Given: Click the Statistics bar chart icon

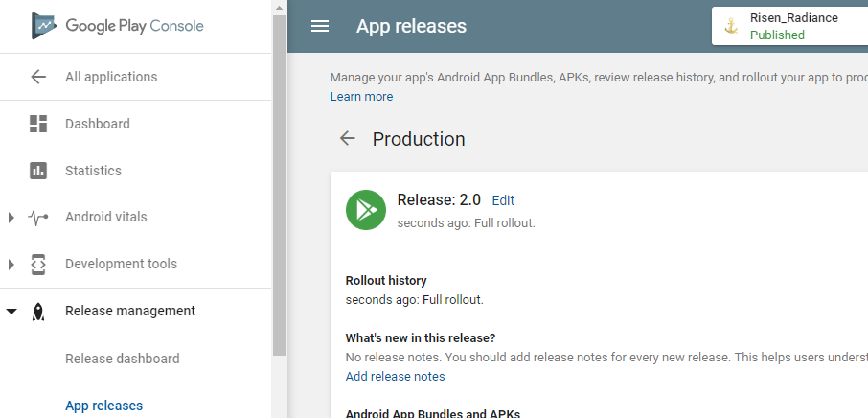Looking at the screenshot, I should point(38,171).
